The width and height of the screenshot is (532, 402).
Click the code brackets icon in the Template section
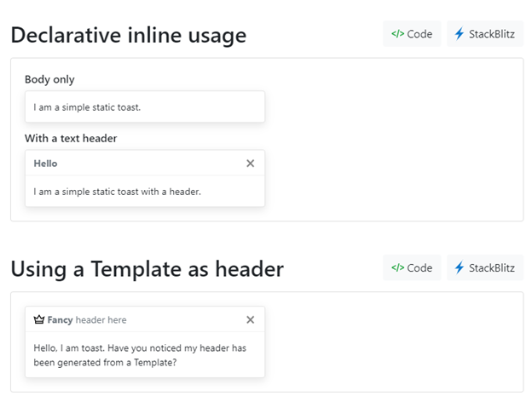tap(397, 267)
